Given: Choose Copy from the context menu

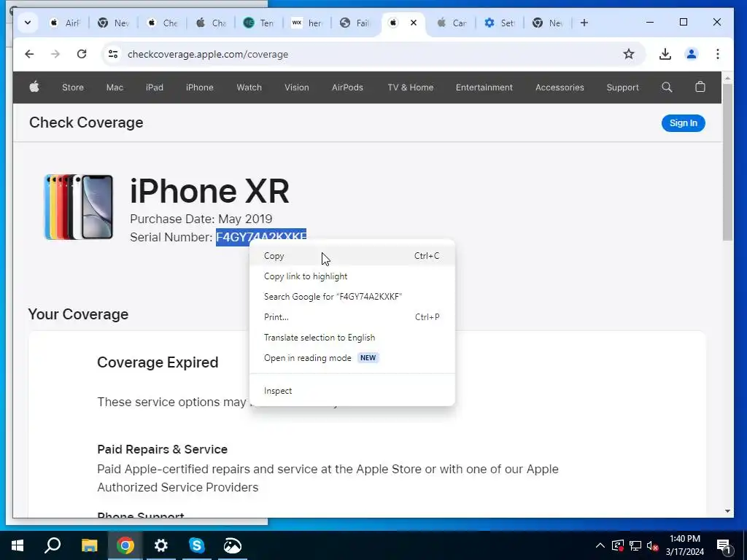Looking at the screenshot, I should coord(352,256).
